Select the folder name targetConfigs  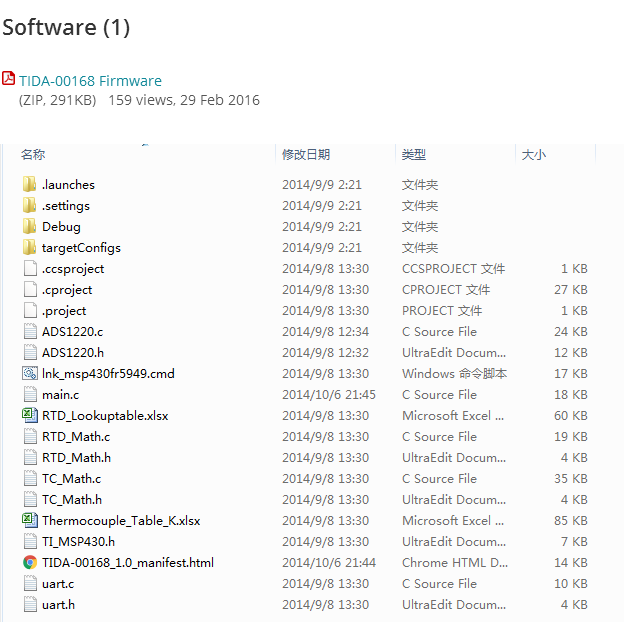(x=81, y=248)
